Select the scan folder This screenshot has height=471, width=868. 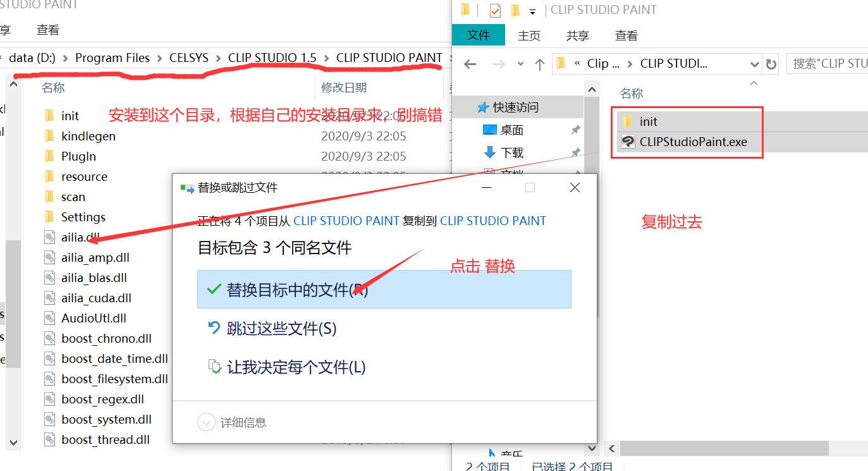pyautogui.click(x=73, y=197)
